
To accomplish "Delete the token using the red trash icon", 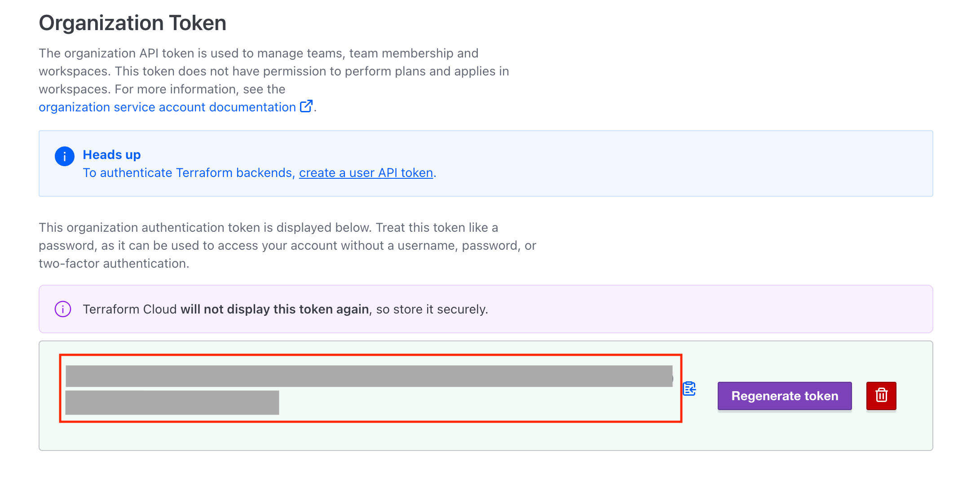I will [881, 396].
